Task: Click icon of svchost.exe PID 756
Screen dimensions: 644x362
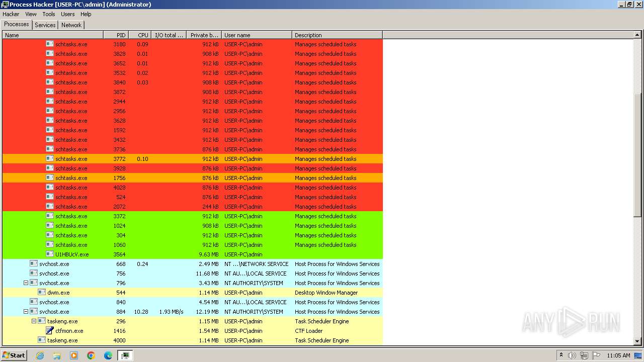Action: pyautogui.click(x=34, y=274)
